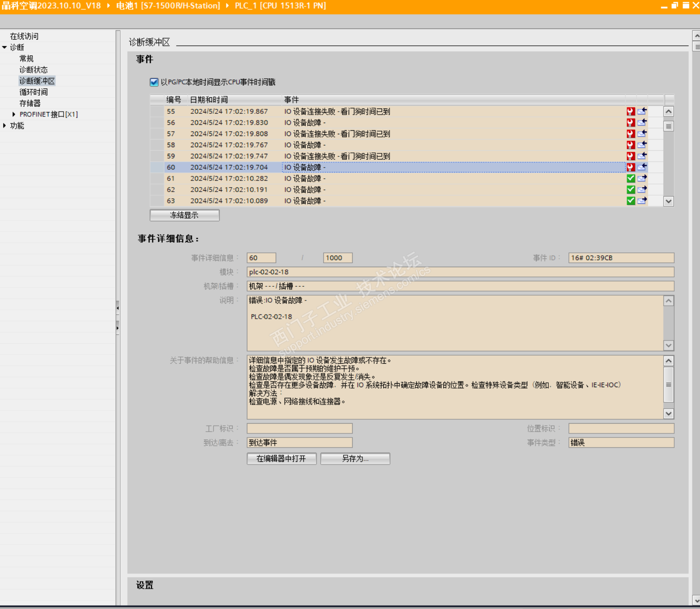The width and height of the screenshot is (700, 609).
Task: Click envelope icon on event 63 row
Action: (642, 201)
